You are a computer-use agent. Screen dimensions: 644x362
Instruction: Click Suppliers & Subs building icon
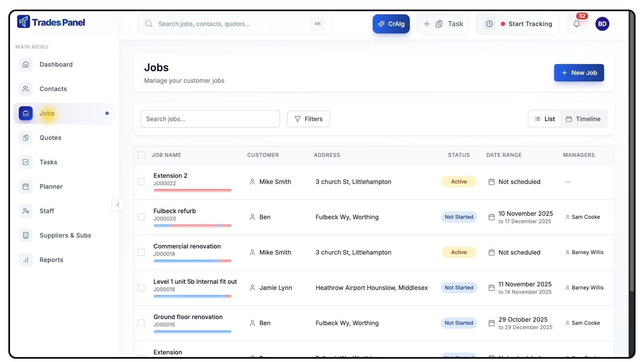tap(26, 235)
